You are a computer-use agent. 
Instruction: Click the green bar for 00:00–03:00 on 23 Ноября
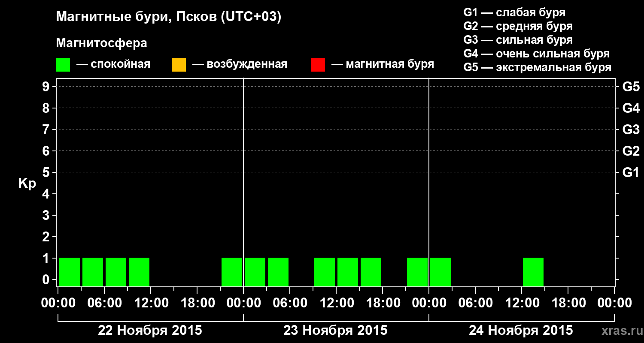point(255,272)
